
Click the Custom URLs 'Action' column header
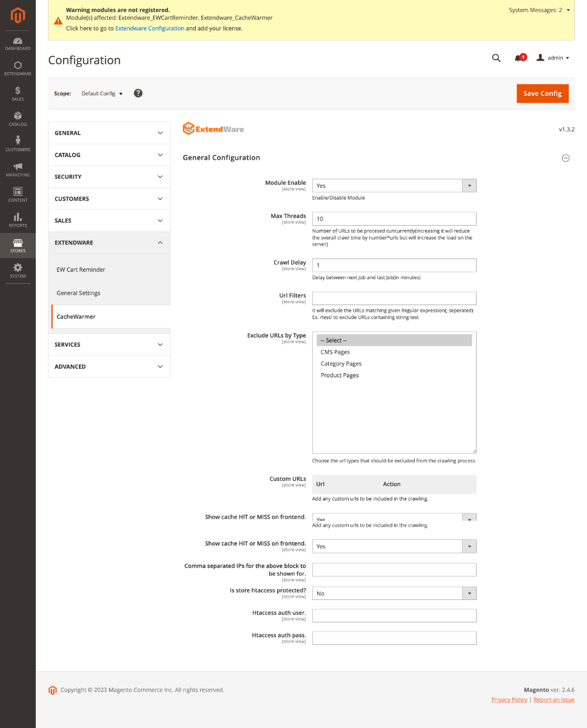pos(392,484)
